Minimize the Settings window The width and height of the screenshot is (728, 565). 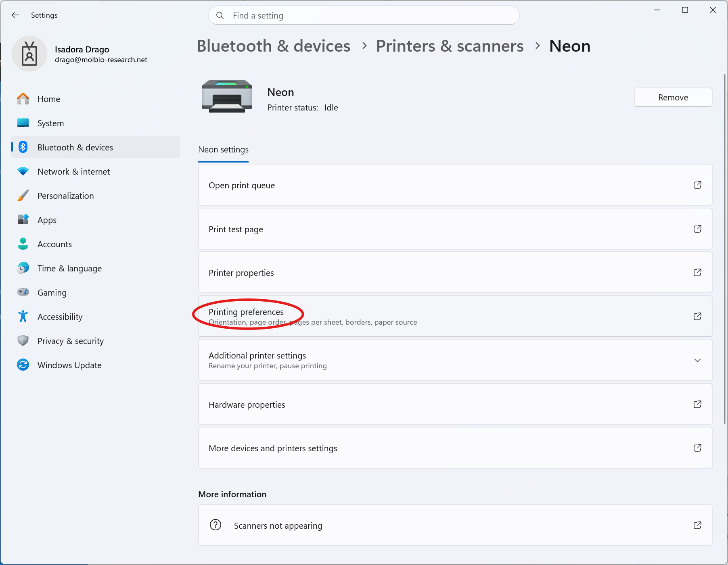click(657, 10)
